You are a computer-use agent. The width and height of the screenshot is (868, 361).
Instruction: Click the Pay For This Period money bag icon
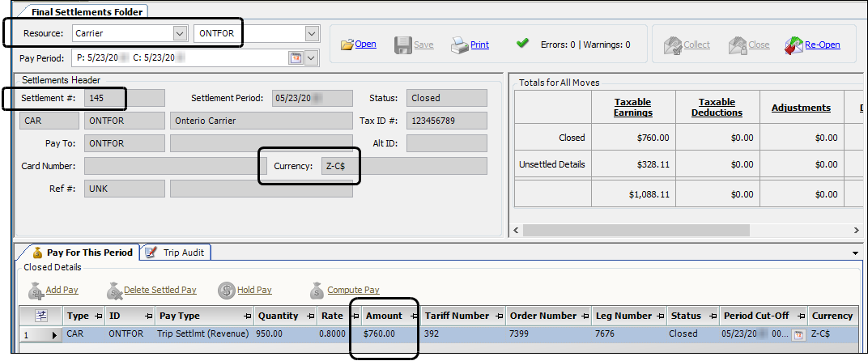[x=37, y=253]
